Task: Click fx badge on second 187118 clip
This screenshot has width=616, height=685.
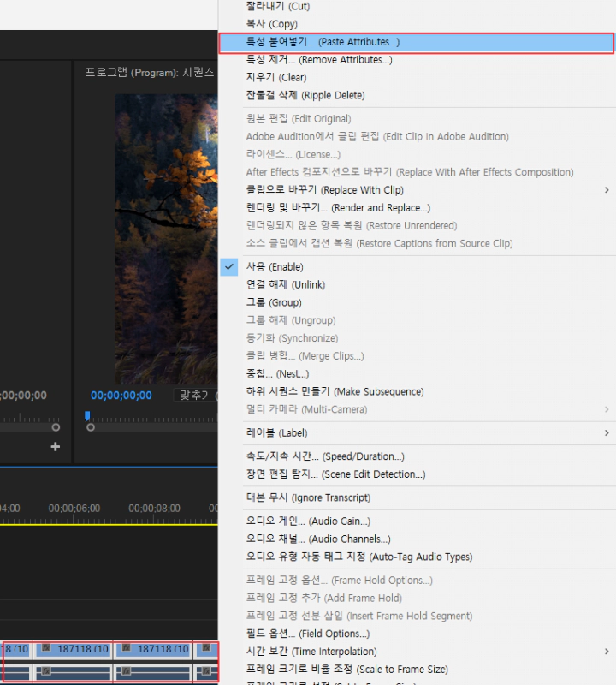Action: pos(126,648)
